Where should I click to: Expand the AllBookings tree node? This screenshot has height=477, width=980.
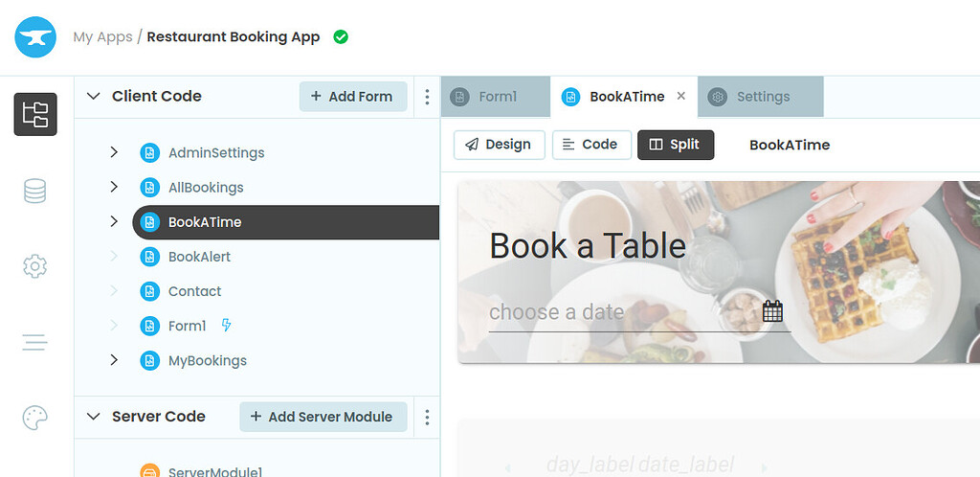(114, 187)
